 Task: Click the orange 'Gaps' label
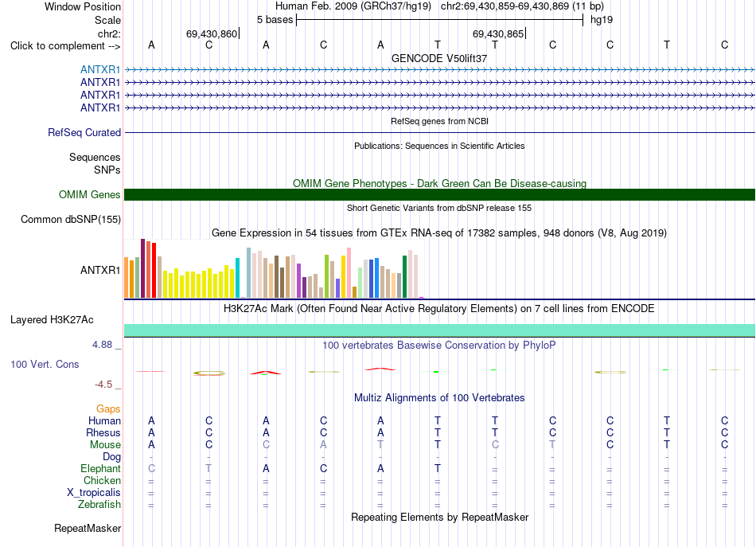pyautogui.click(x=108, y=409)
